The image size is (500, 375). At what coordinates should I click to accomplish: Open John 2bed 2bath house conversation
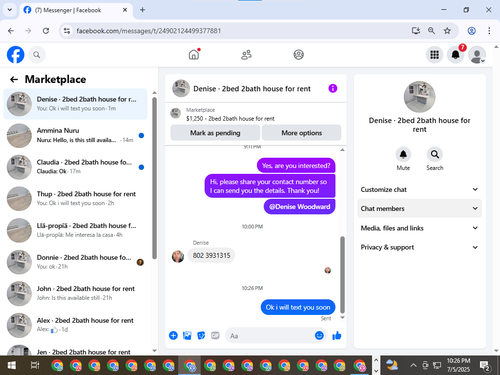click(x=75, y=294)
